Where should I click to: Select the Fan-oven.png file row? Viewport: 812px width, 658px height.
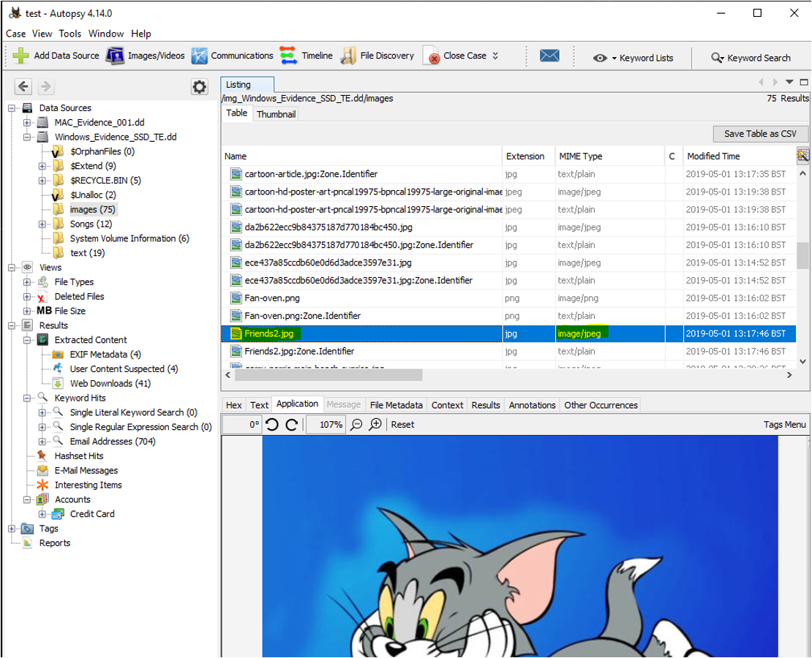(x=508, y=298)
